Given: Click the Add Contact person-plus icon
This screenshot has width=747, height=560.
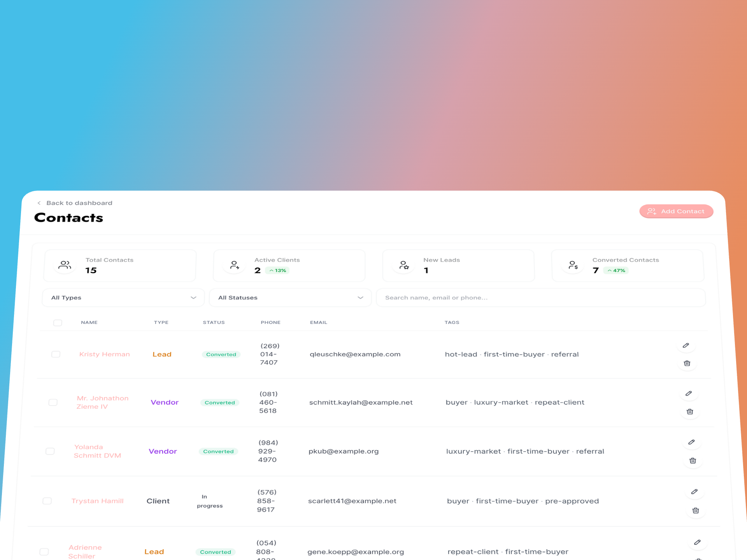Looking at the screenshot, I should 651,211.
